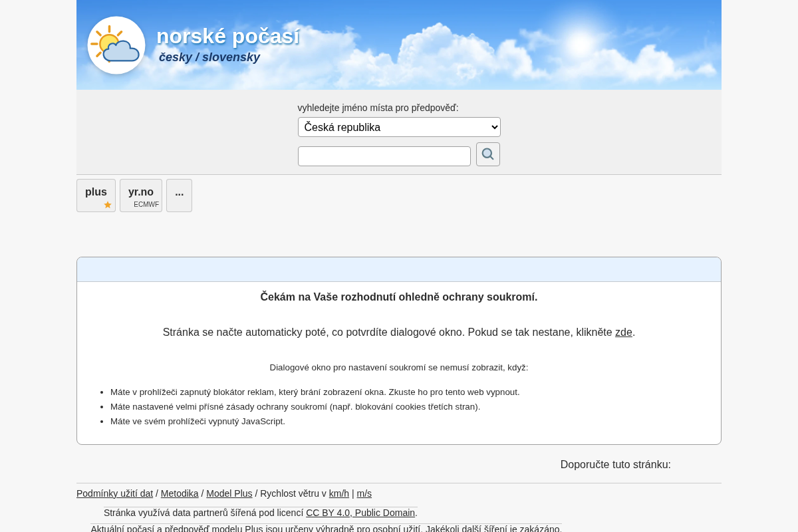Click the label 'vyhledejte jméno místa pro předpověď:'
This screenshot has width=798, height=532.
pyautogui.click(x=378, y=108)
